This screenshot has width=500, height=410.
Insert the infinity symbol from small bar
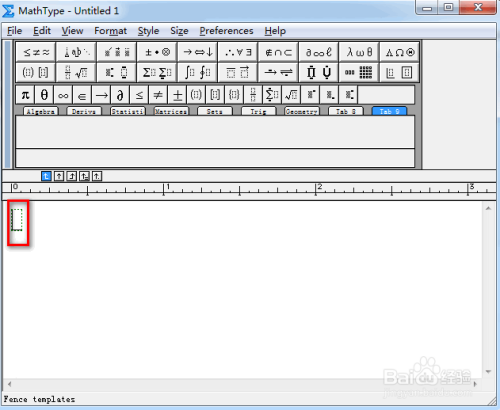[x=63, y=95]
